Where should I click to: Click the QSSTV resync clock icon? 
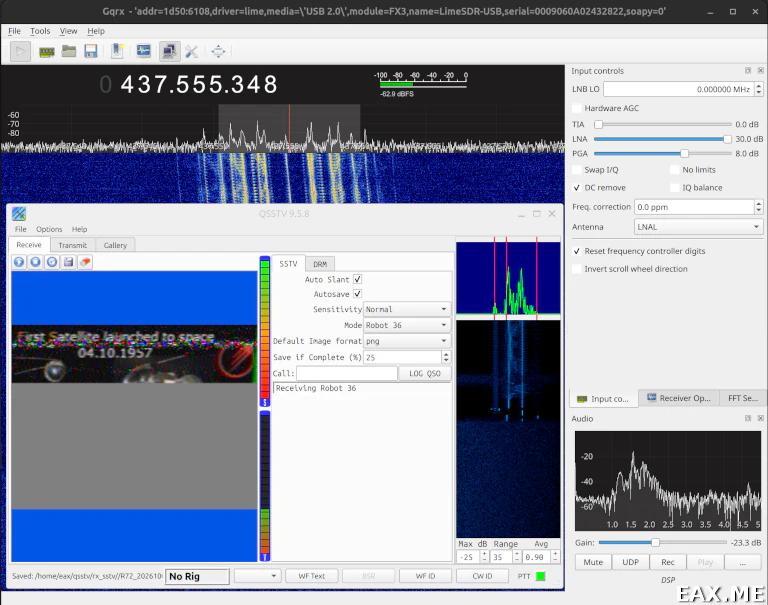pos(52,262)
